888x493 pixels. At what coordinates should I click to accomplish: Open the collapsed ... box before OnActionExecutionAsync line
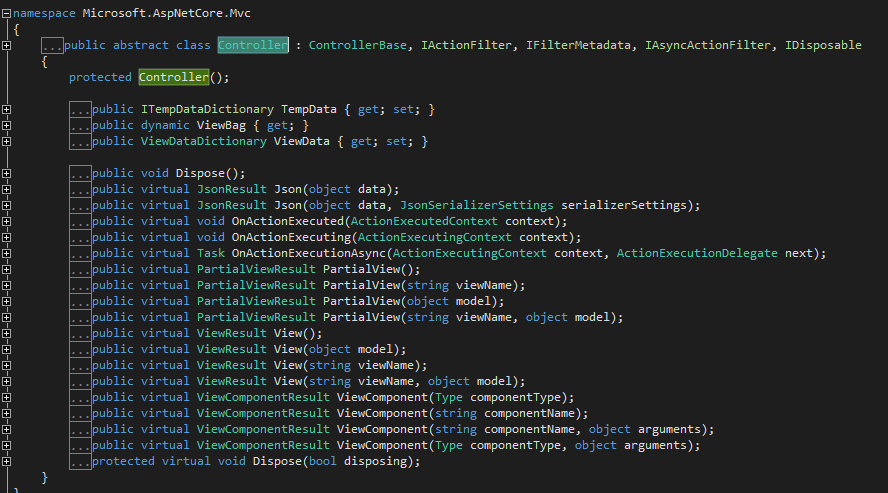[x=80, y=253]
